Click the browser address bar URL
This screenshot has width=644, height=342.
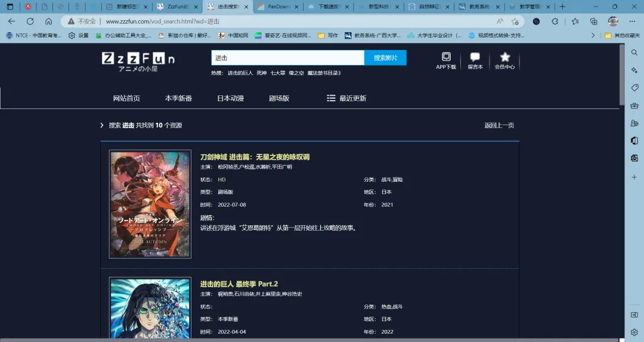tap(162, 21)
